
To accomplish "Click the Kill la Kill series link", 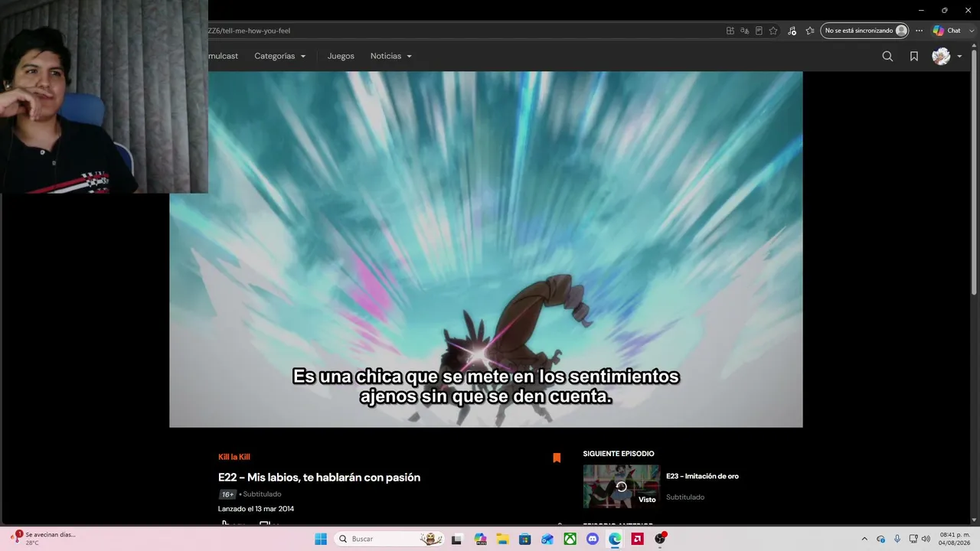I will [x=234, y=457].
